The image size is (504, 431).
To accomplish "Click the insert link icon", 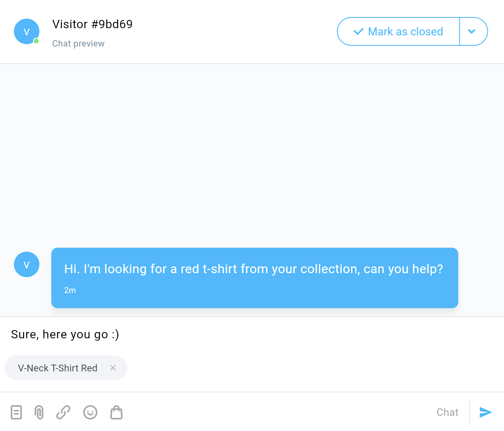I will click(x=63, y=412).
